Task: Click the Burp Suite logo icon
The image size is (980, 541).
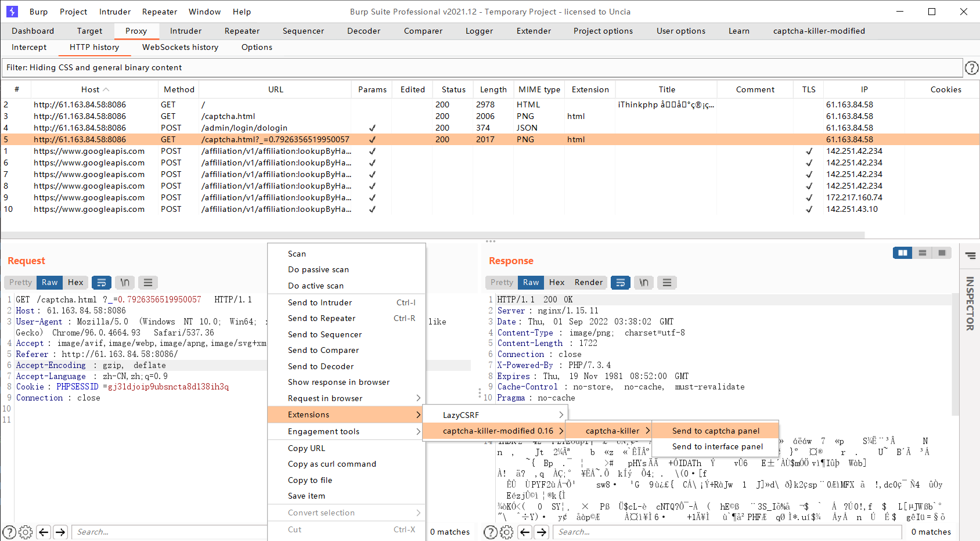Action: coord(12,12)
